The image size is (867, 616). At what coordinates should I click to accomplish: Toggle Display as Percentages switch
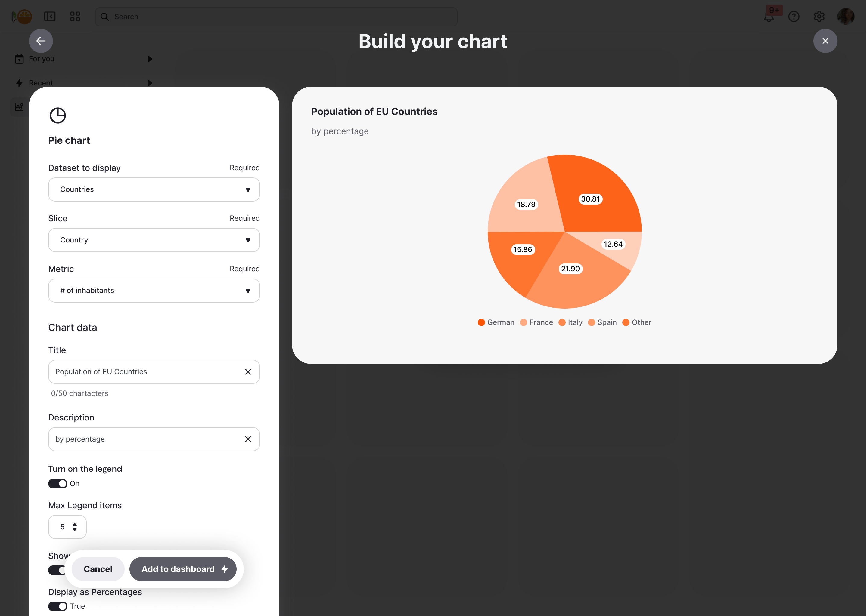[58, 606]
